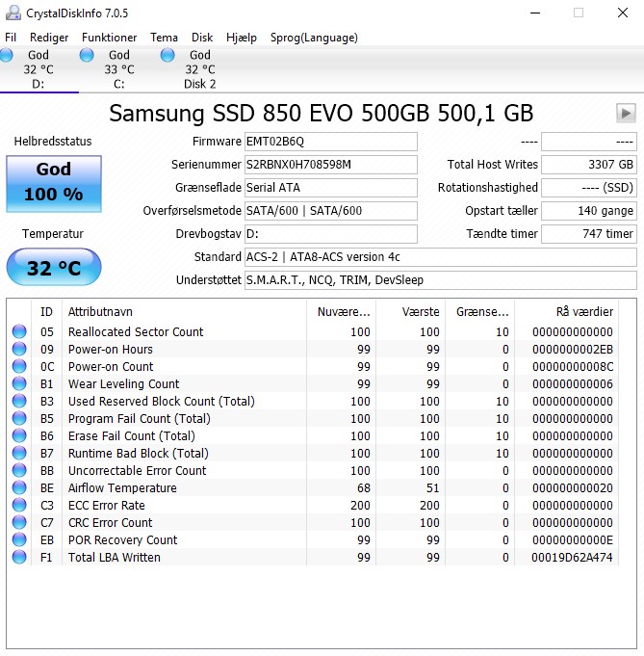
Task: Click status orb for CRC Error Count
Action: point(19,522)
